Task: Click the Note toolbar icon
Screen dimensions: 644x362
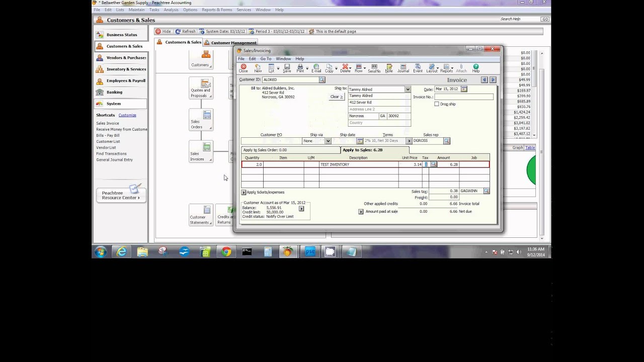Action: click(x=388, y=68)
